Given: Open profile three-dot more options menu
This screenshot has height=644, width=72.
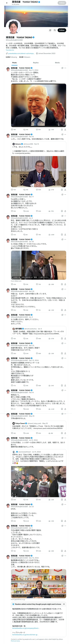Looking at the screenshot, I should [x=55, y=30].
